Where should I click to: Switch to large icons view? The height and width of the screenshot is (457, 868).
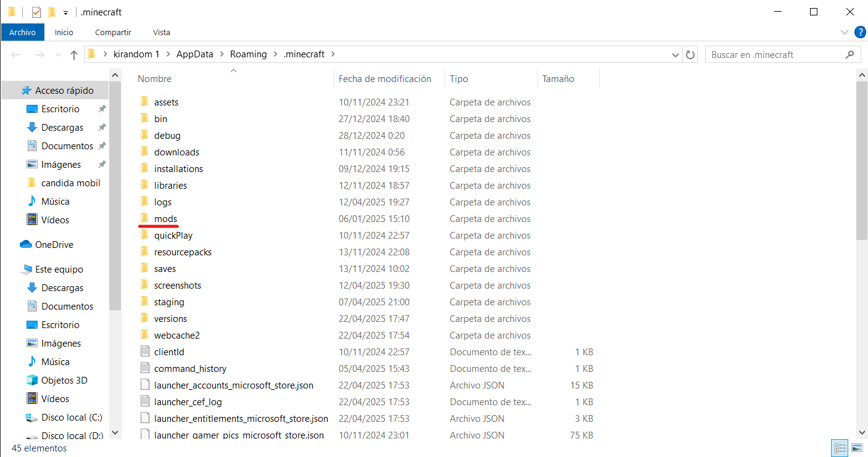(857, 448)
